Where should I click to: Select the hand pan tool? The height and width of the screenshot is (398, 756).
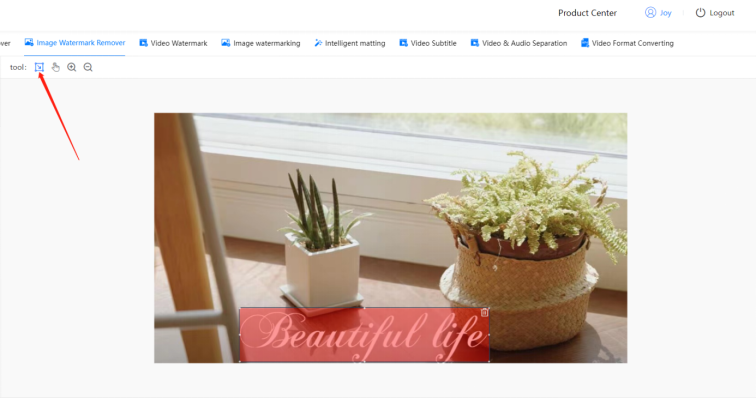pos(55,67)
